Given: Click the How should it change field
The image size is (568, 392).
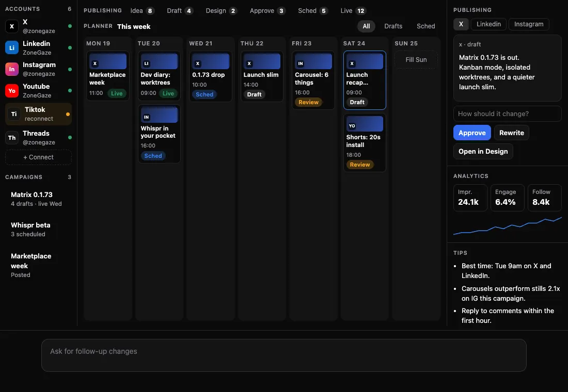Looking at the screenshot, I should tap(507, 113).
